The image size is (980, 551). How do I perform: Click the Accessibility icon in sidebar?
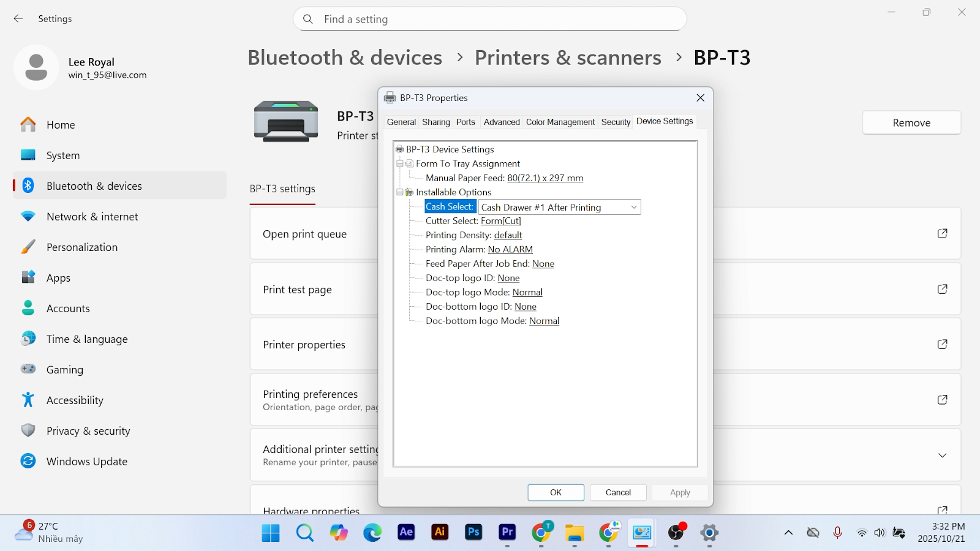[28, 400]
